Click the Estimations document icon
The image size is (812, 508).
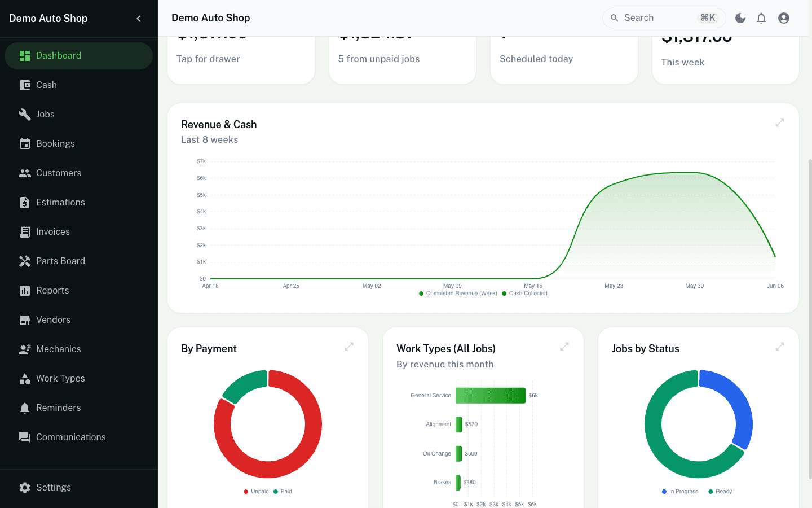25,202
